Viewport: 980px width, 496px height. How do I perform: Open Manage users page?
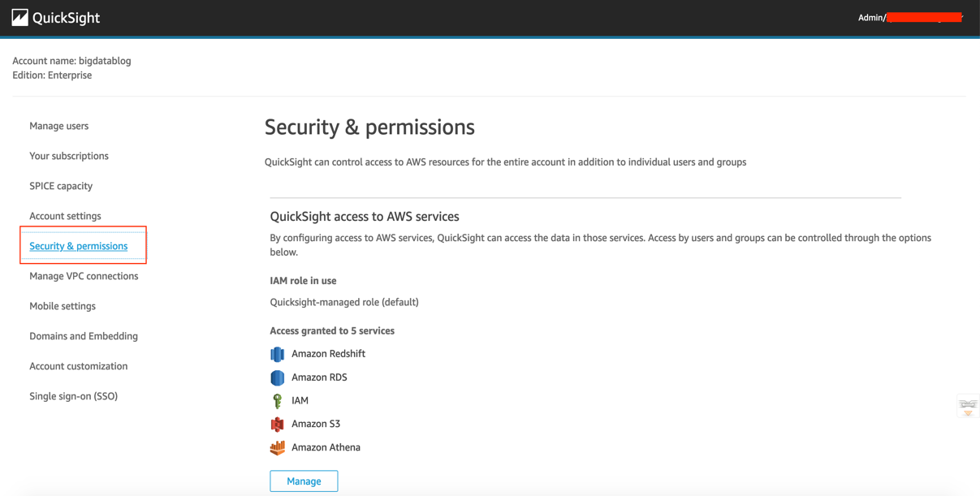59,126
